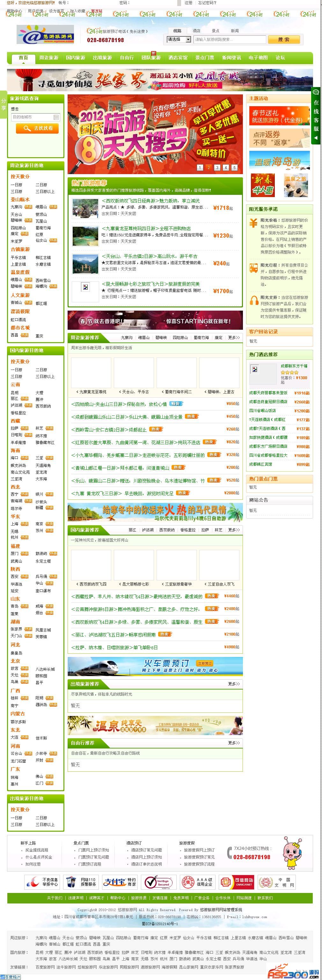Click the VeriSign Secured badge
Screen dimensions: 322x980
tap(158, 882)
